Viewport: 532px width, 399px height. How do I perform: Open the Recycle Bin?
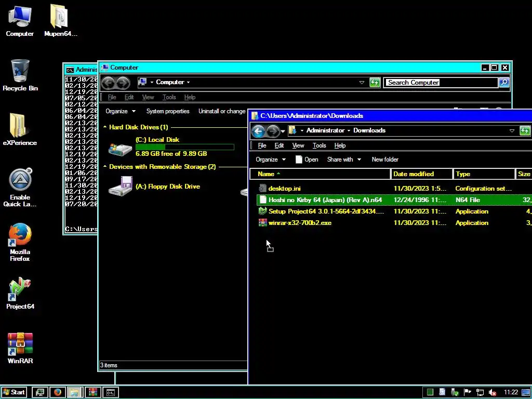(x=20, y=75)
